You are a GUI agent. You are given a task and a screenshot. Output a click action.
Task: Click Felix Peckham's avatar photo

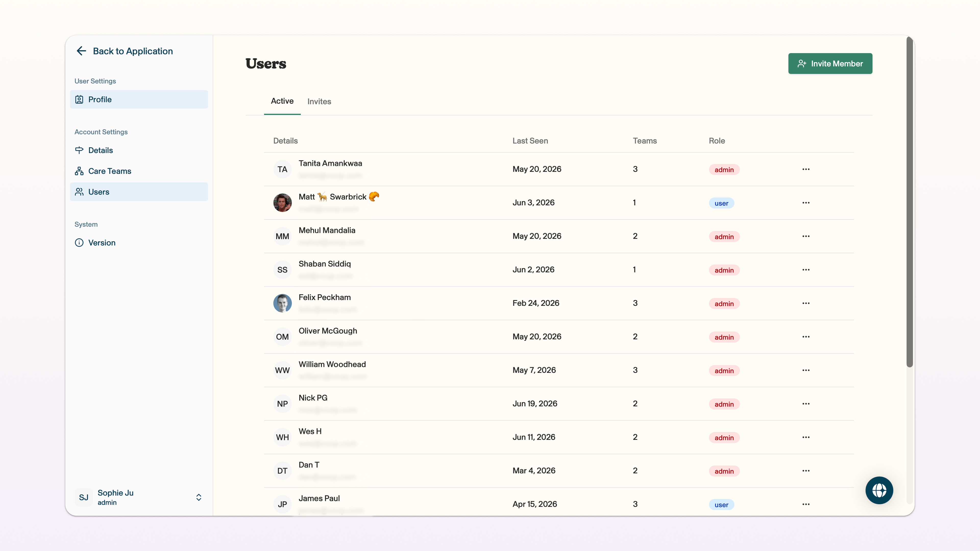[x=282, y=303]
